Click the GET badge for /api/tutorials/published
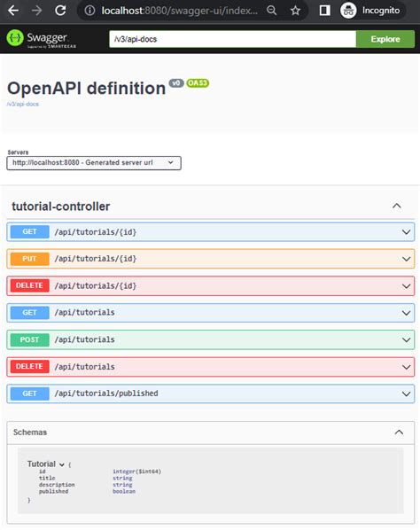Image resolution: width=420 pixels, height=530 pixels. click(30, 394)
